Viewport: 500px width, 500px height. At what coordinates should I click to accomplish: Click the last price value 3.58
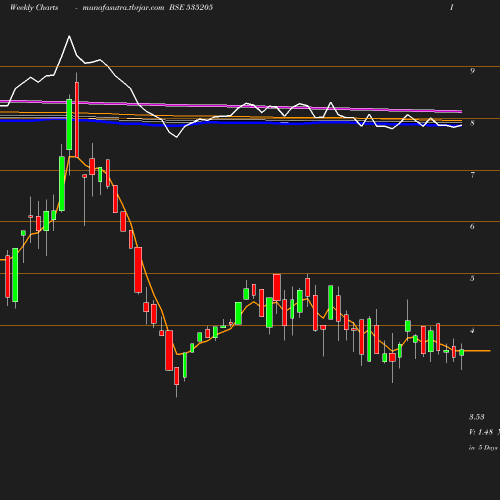(x=477, y=417)
